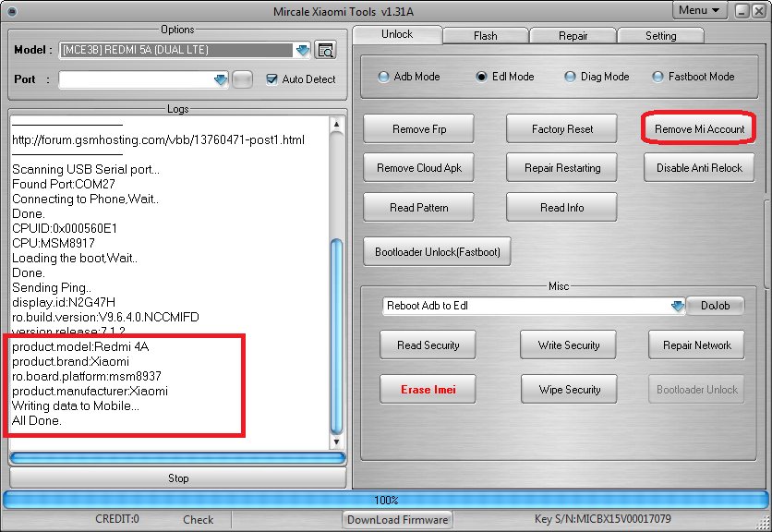Image resolution: width=772 pixels, height=532 pixels.
Task: Click Wipe Security button
Action: point(569,390)
